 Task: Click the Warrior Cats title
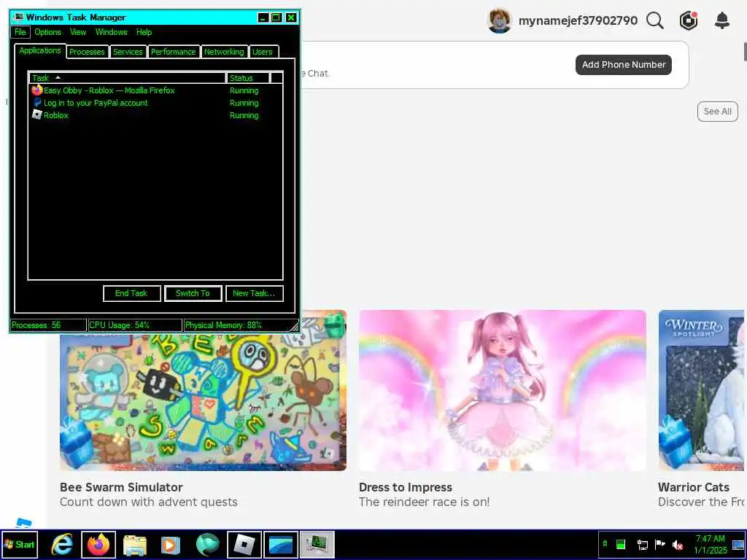[693, 487]
